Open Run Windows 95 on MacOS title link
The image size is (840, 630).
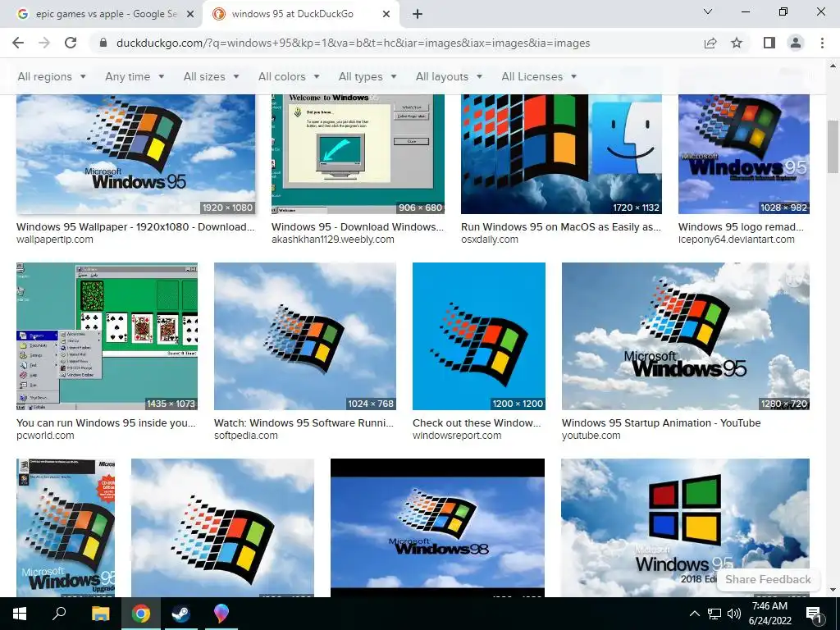pos(561,226)
